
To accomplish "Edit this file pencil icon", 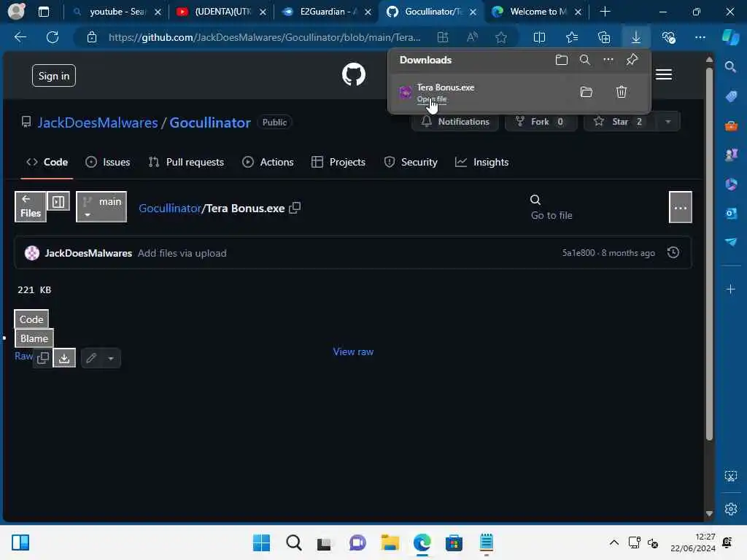I will (x=91, y=358).
